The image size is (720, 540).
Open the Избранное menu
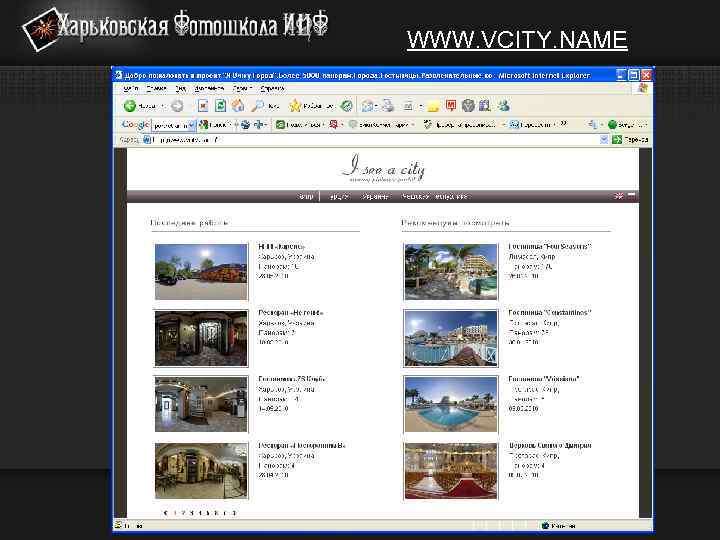coord(209,88)
